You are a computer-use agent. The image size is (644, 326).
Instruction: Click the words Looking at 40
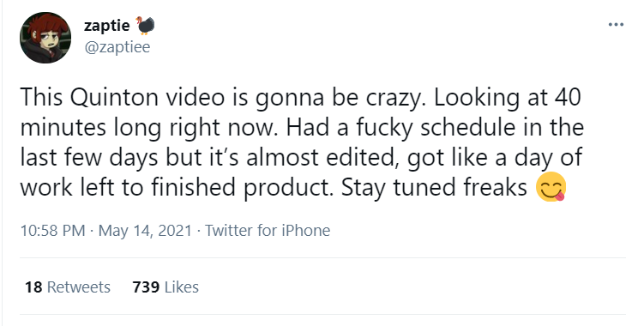point(508,99)
